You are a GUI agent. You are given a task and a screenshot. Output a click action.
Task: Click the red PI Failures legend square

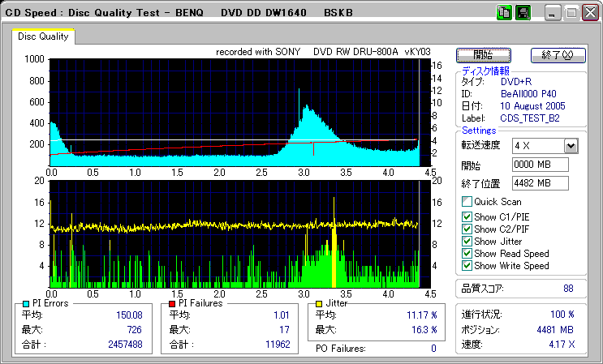pos(171,303)
